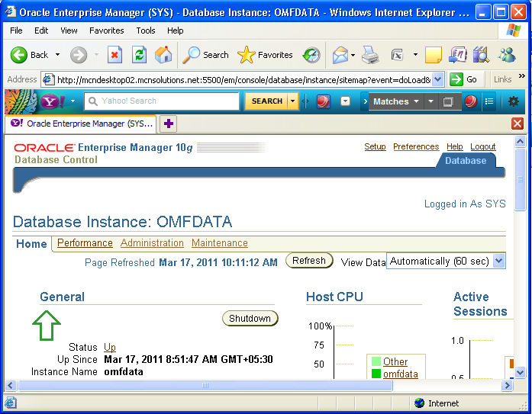532x414 pixels.
Task: Expand the Yahoo logo dropdown arrow
Action: coord(73,101)
